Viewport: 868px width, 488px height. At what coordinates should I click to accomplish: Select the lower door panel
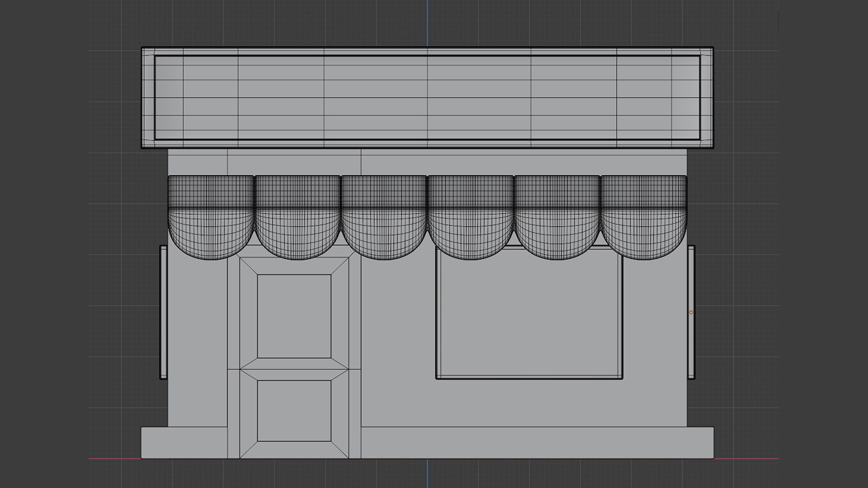pyautogui.click(x=294, y=410)
